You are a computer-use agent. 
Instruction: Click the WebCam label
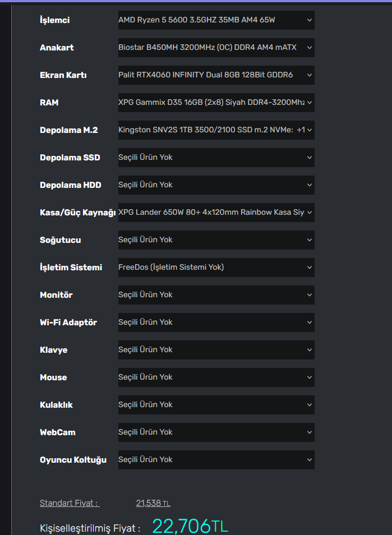pos(58,432)
